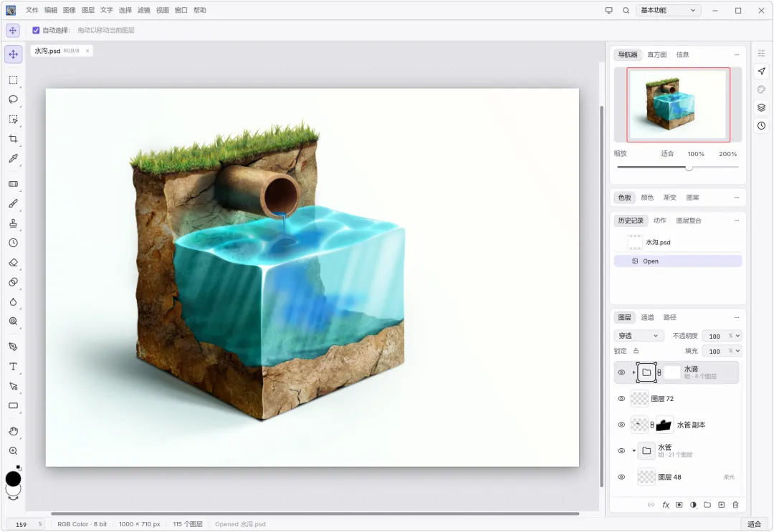Select the zoom tool in toolbar
The image size is (774, 532).
[14, 450]
